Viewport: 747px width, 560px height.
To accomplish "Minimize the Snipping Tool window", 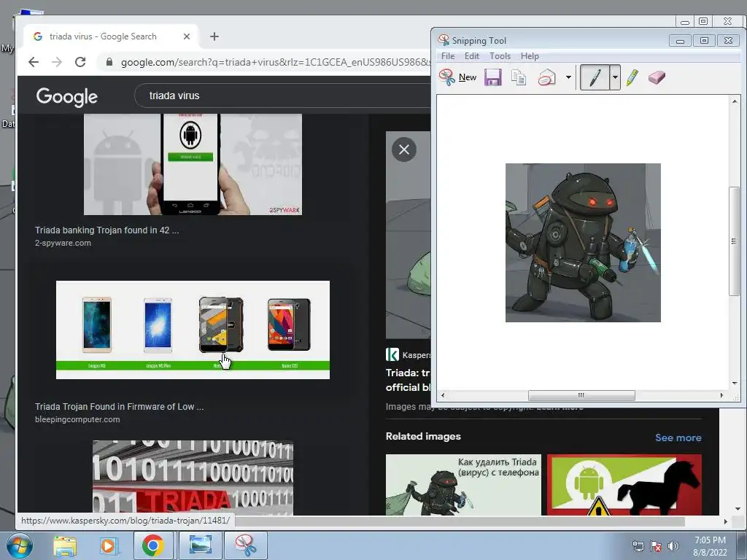I will tap(680, 41).
